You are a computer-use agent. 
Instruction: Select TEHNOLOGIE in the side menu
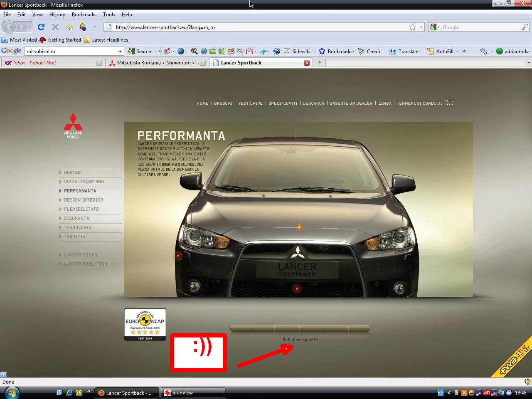[78, 227]
